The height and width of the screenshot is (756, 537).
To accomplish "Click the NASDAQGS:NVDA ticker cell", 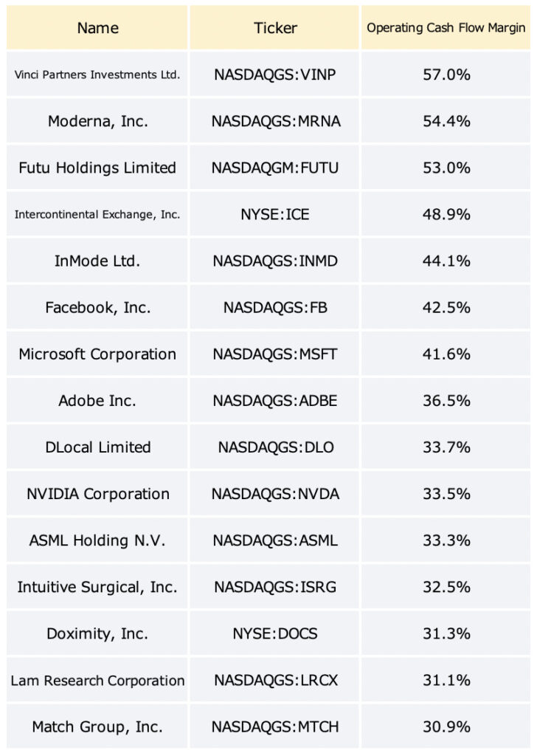I will pyautogui.click(x=274, y=494).
